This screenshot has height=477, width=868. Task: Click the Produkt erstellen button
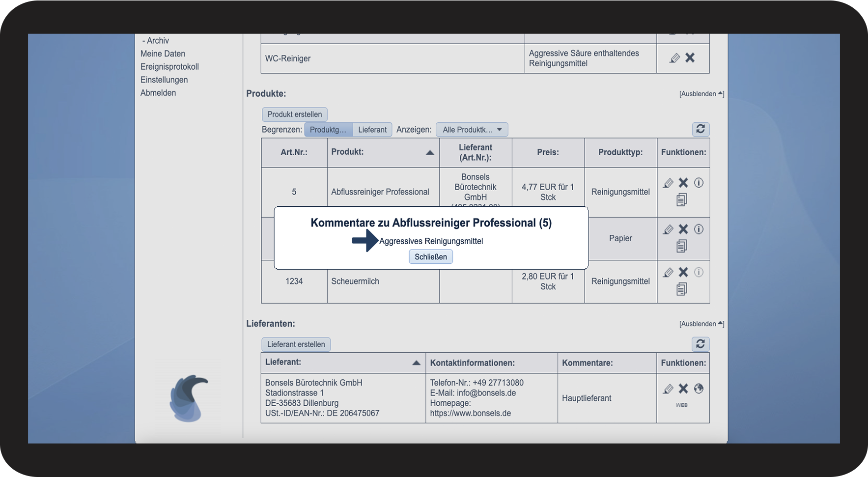coord(295,114)
